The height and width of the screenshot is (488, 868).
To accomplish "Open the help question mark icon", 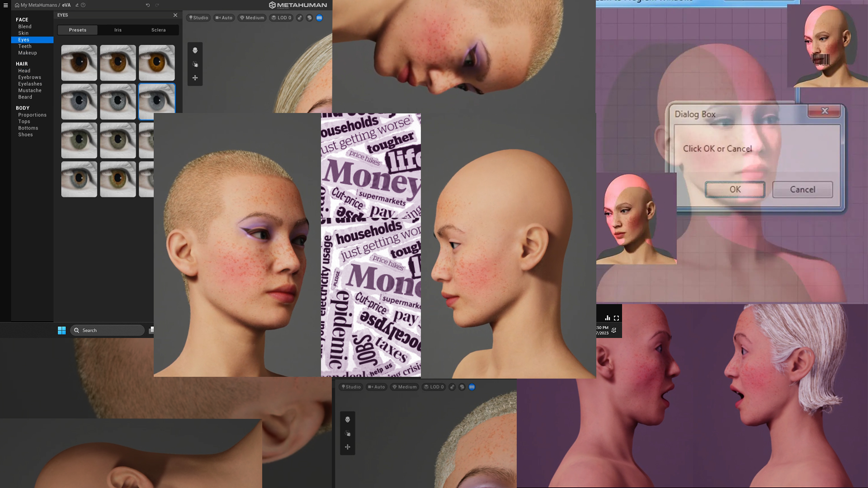I will tap(83, 5).
